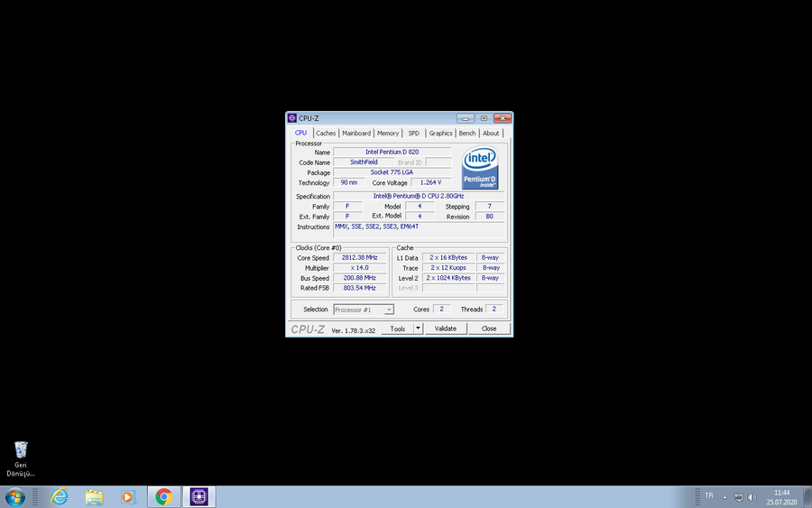Open Windows Explorer from the taskbar
This screenshot has width=812, height=508.
94,497
